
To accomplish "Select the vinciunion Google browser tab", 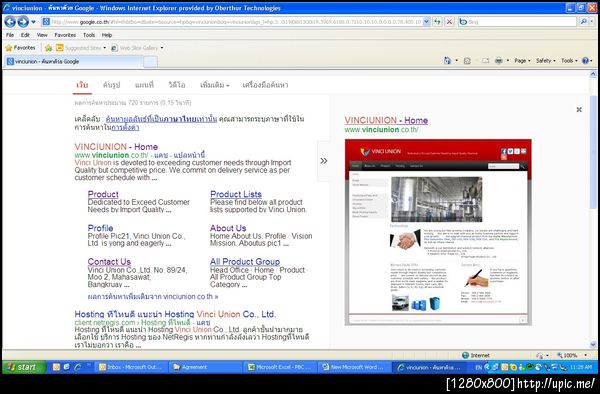I will (x=74, y=61).
